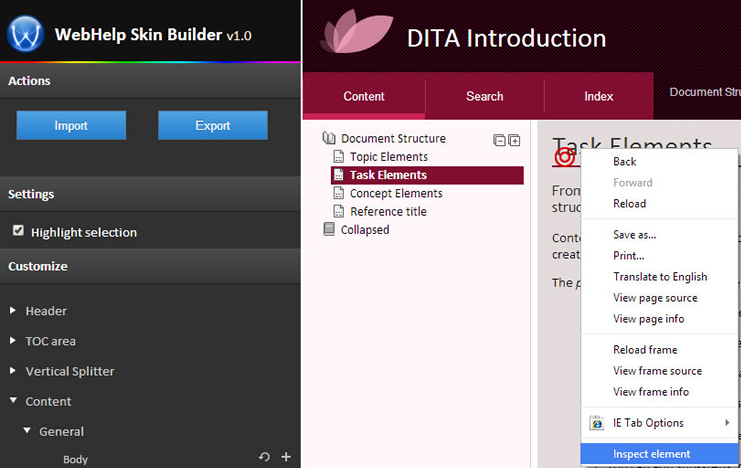The height and width of the screenshot is (468, 741).
Task: Reset Body style with undo icon
Action: pos(264,457)
